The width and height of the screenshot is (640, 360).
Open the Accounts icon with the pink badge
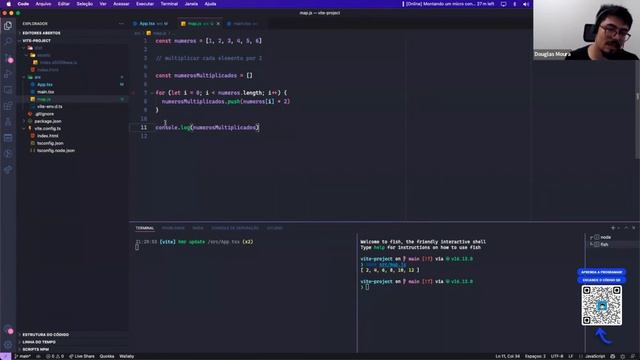[8, 329]
